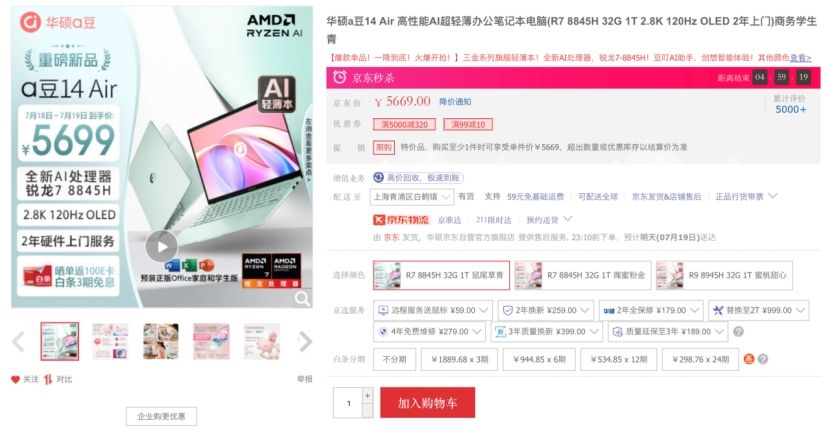Claim 满5000减320 coupon
Image resolution: width=830 pixels, height=434 pixels.
tap(404, 124)
